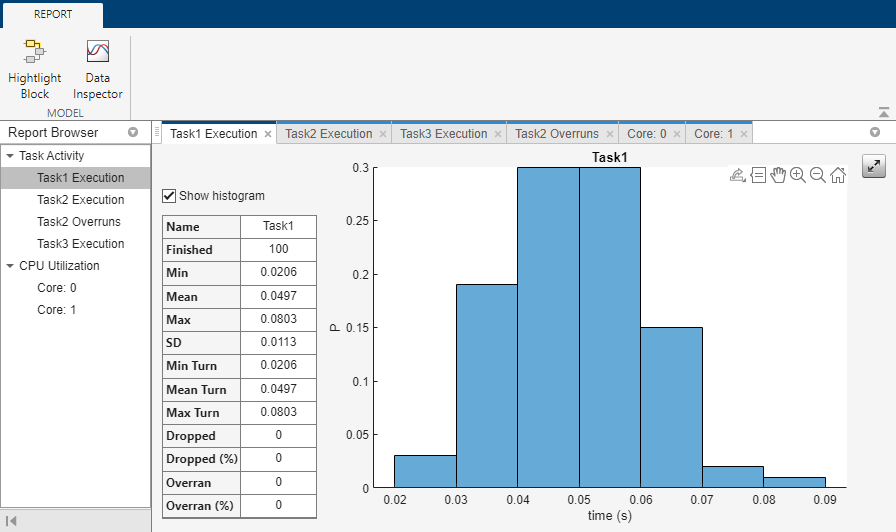Maximize the plot with expand arrows button

[x=874, y=167]
